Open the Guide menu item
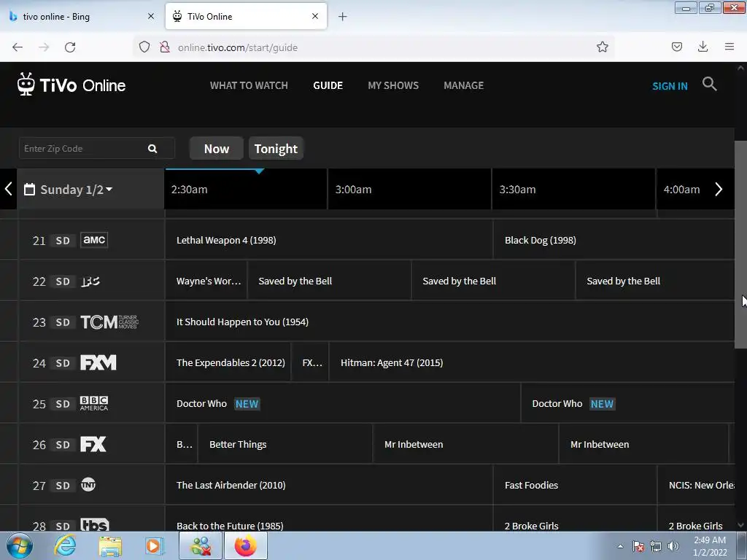This screenshot has width=747, height=560. pos(328,86)
